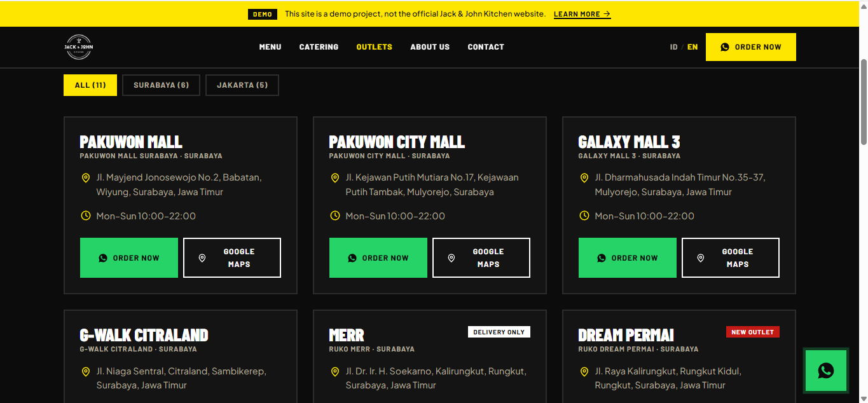
Task: Open Google Maps for Galaxy Mall 3
Action: click(731, 258)
